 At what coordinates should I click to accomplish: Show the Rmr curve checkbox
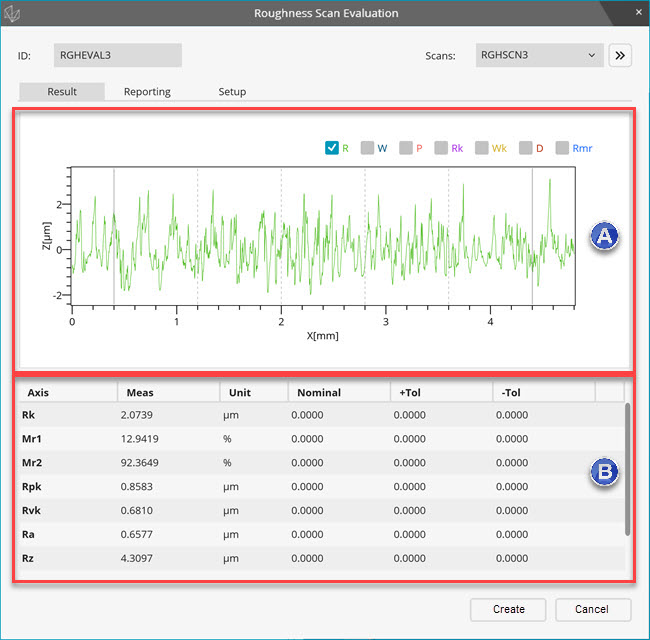click(x=562, y=148)
